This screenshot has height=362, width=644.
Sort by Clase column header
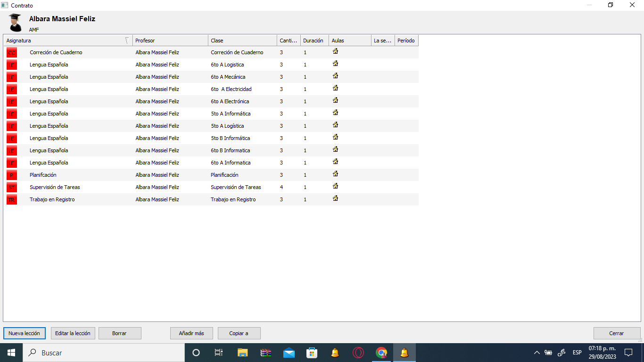click(x=242, y=41)
